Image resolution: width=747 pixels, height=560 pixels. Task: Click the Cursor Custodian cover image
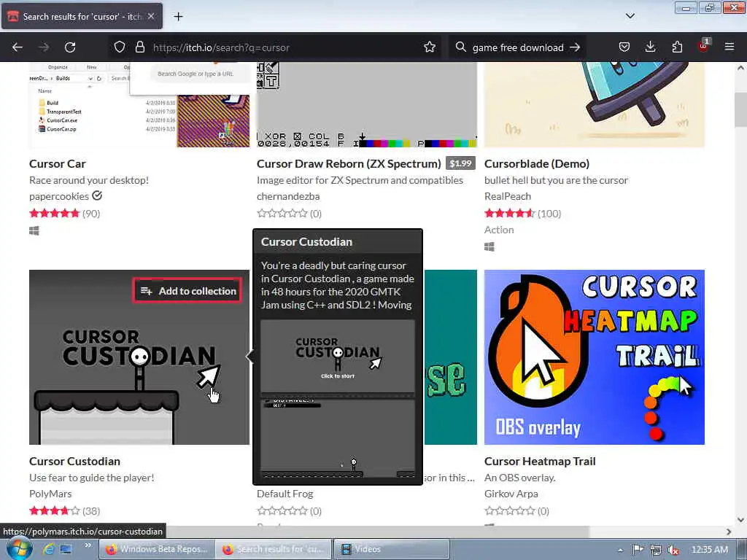click(139, 357)
